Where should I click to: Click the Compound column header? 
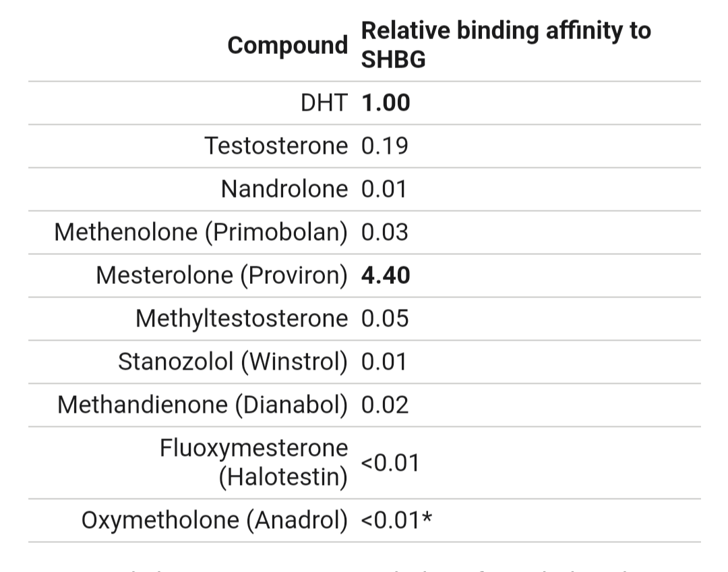pos(288,46)
